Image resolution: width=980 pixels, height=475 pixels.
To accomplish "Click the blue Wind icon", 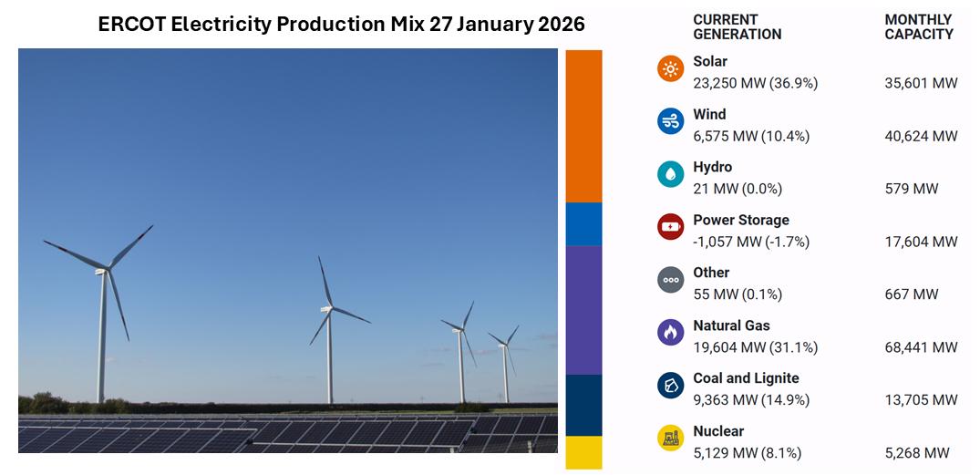I will [671, 120].
